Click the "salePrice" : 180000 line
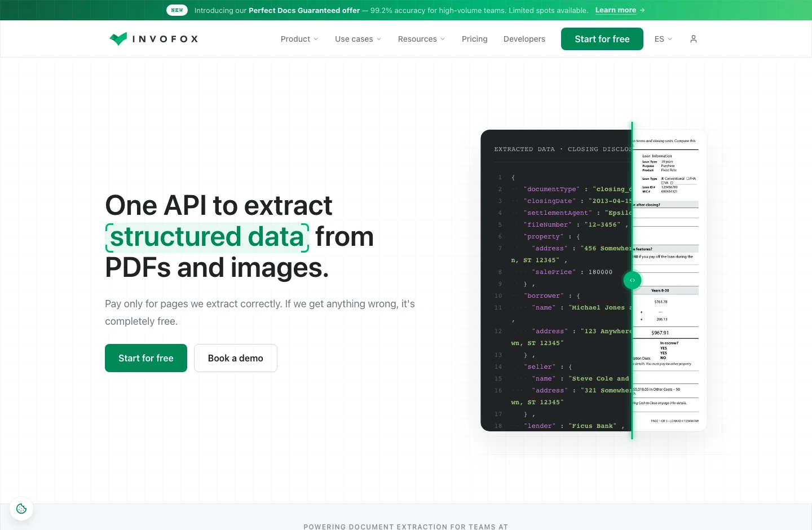The image size is (812, 530). 572,272
